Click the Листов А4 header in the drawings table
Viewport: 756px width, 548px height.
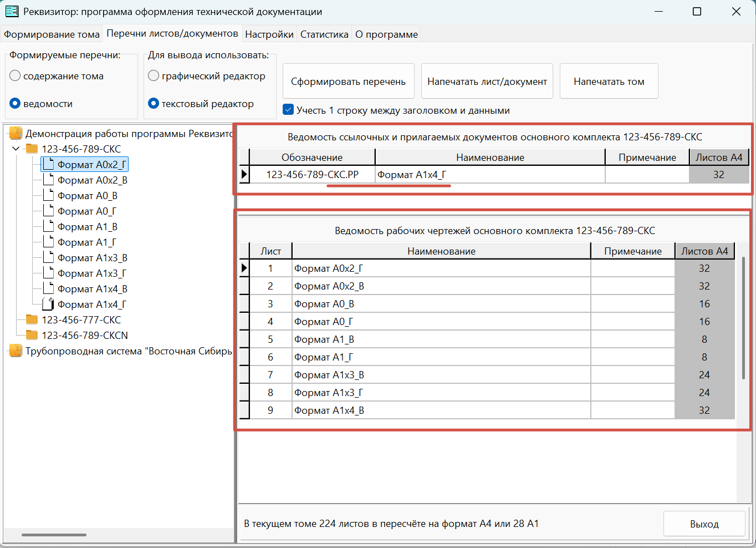(704, 251)
